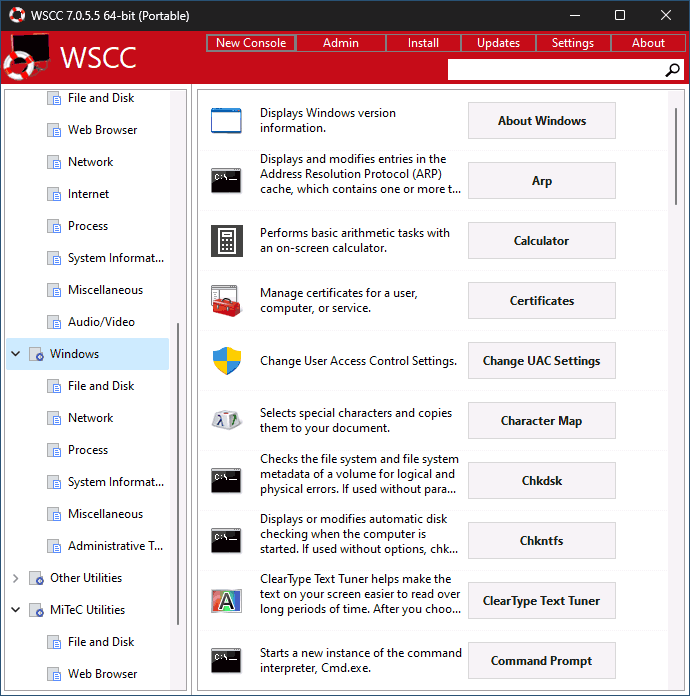Open Certificates manager

point(542,301)
